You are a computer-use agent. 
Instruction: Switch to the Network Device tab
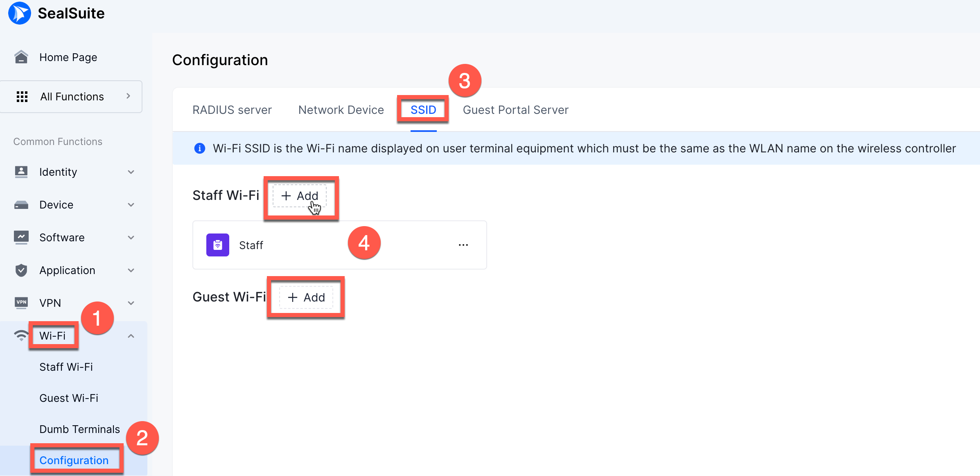tap(341, 110)
